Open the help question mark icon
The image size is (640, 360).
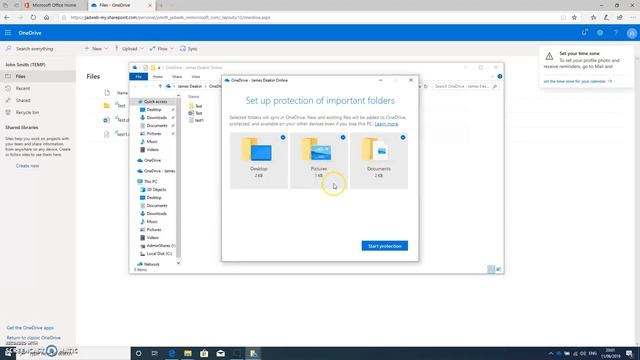point(616,33)
